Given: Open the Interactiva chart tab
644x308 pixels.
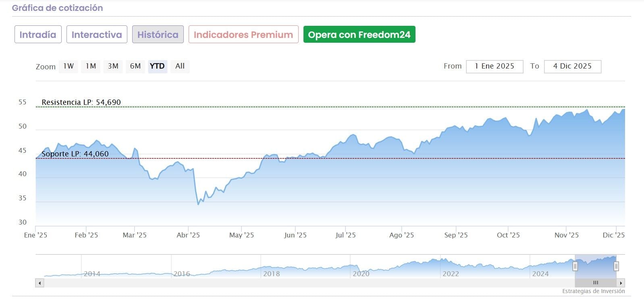Looking at the screenshot, I should click(x=97, y=35).
